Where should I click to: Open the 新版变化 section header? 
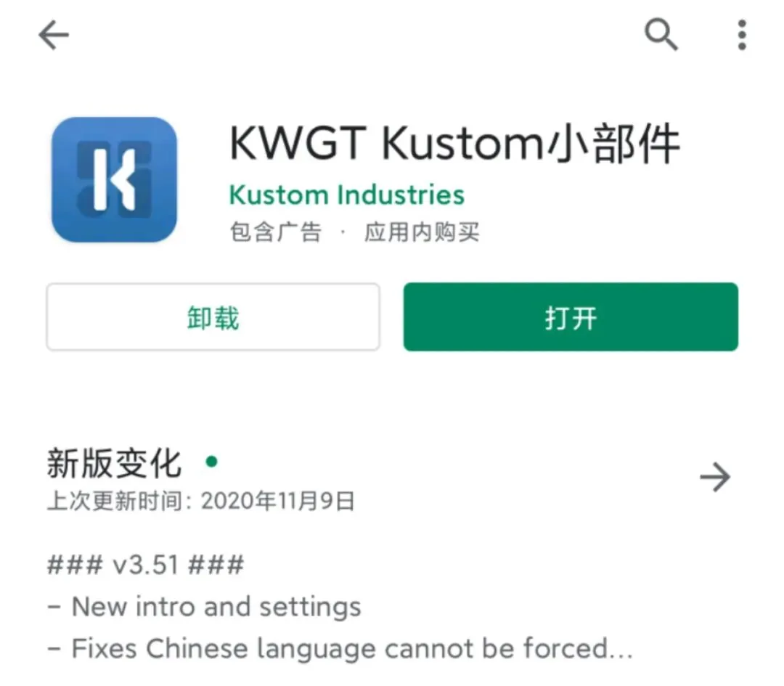point(114,463)
